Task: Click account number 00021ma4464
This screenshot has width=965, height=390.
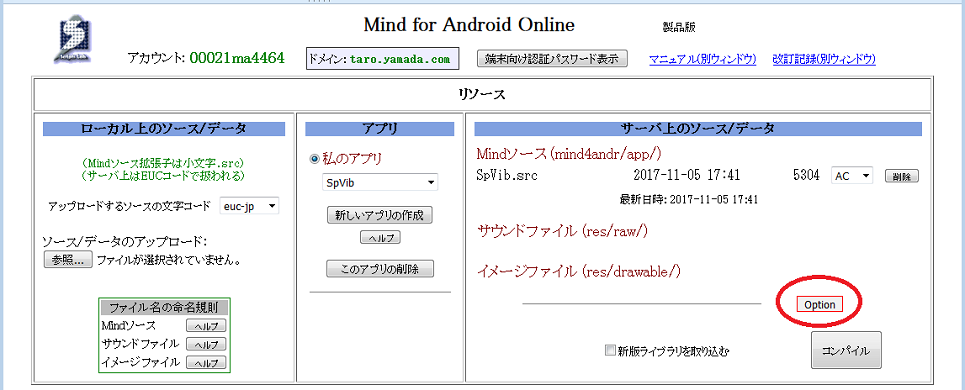Action: coord(237,58)
